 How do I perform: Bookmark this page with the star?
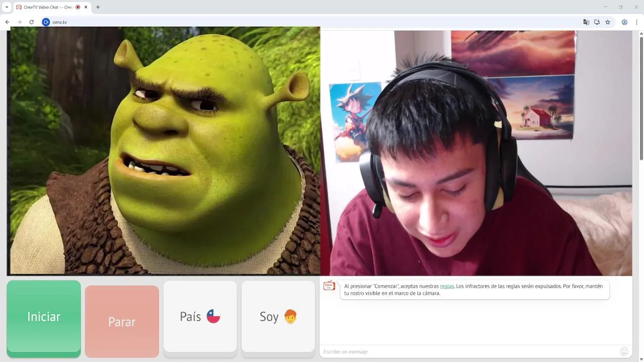coord(608,22)
